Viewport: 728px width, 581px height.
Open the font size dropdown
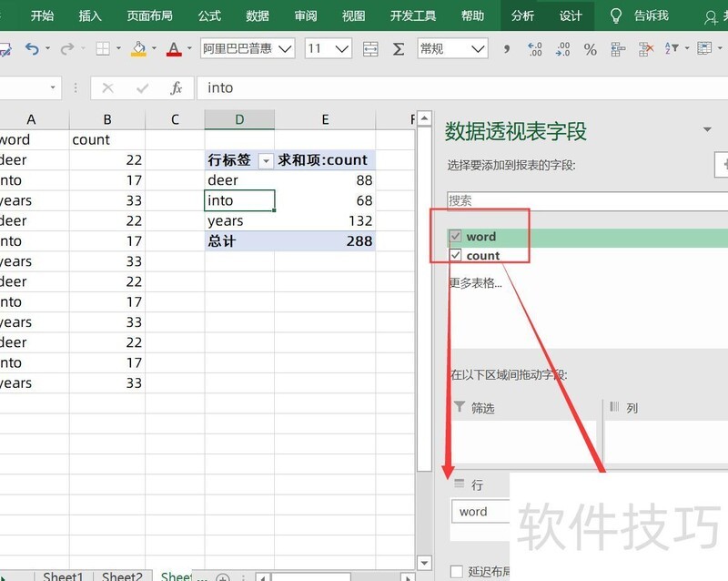(x=342, y=49)
